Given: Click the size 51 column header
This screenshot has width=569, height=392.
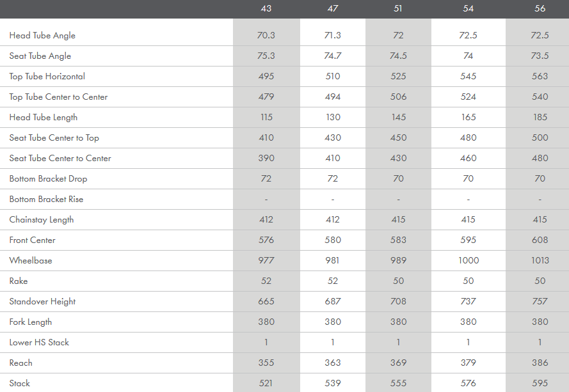Looking at the screenshot, I should [x=398, y=9].
